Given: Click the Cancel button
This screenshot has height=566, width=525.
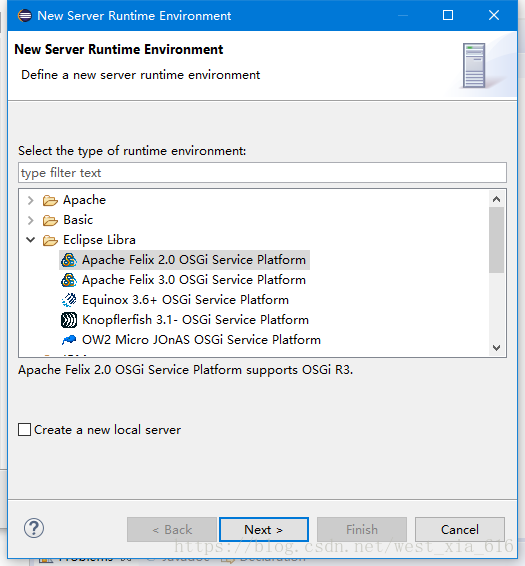Looking at the screenshot, I should 460,530.
